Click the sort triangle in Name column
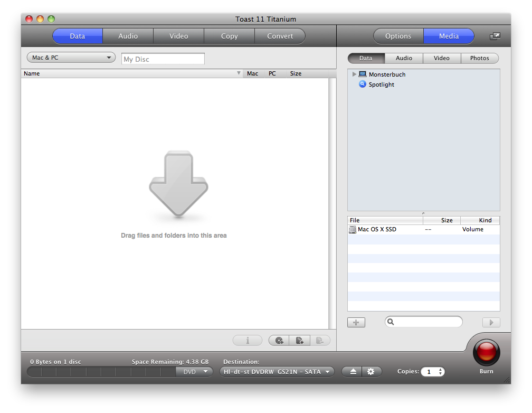Screen dimensions: 532x413 (239, 73)
